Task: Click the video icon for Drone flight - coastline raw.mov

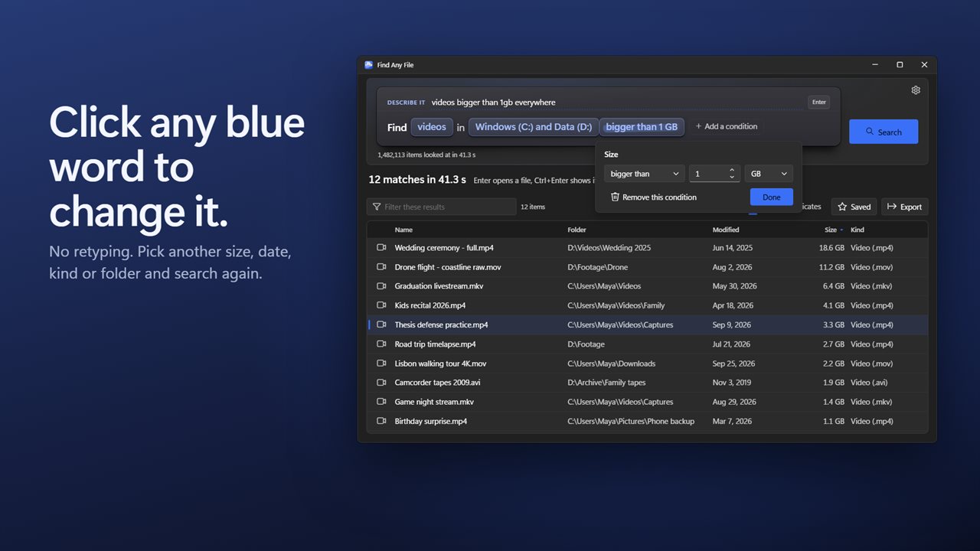Action: tap(381, 267)
